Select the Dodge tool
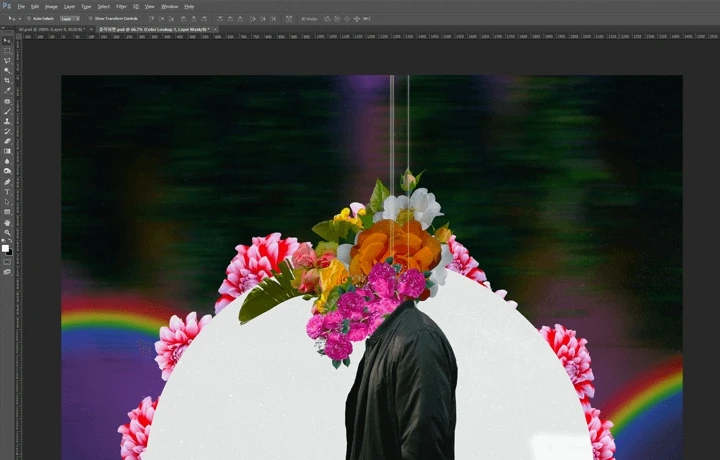 coord(7,171)
